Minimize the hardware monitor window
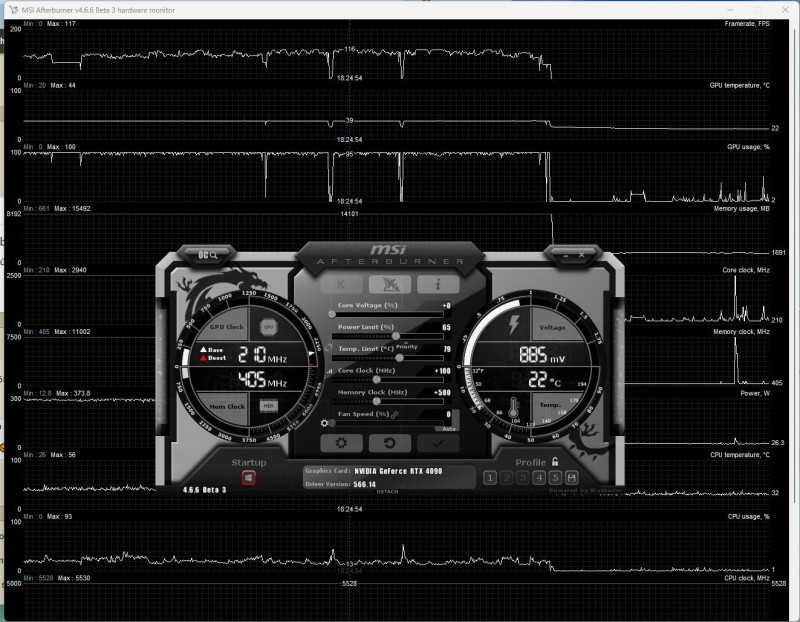 (731, 10)
